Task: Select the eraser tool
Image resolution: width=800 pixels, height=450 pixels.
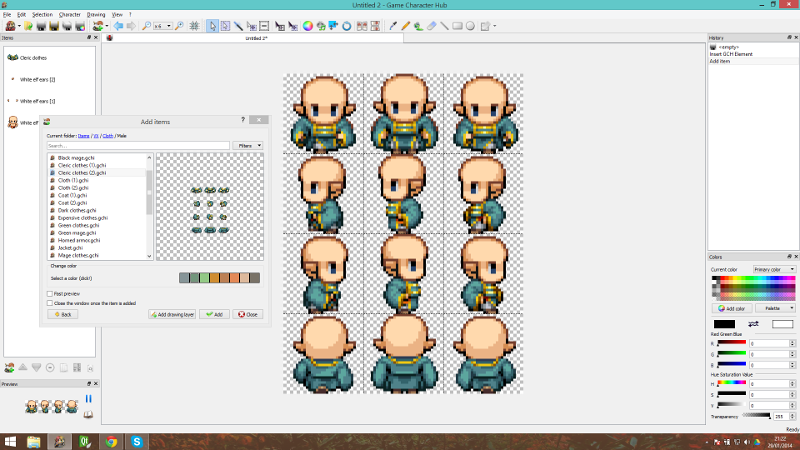Action: click(431, 26)
